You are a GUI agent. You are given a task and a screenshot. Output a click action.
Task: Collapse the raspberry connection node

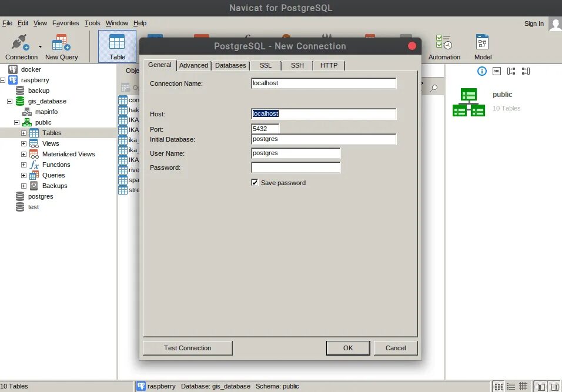click(3, 80)
